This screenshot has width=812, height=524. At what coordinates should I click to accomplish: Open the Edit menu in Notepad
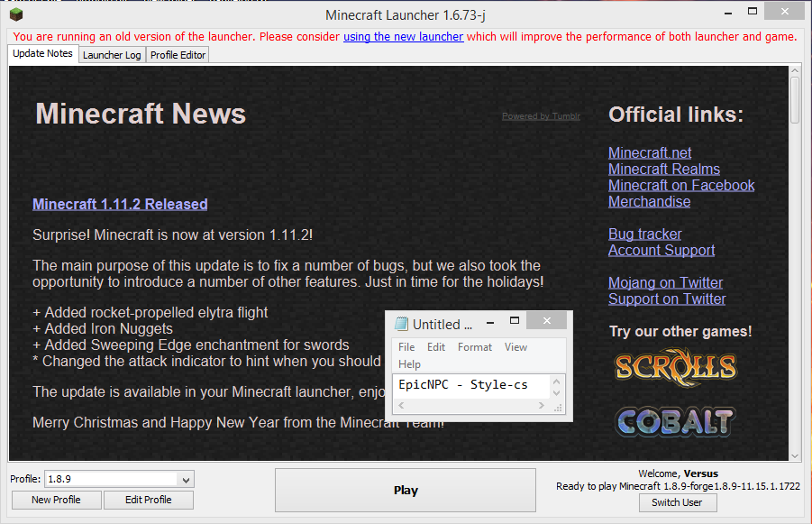[436, 347]
